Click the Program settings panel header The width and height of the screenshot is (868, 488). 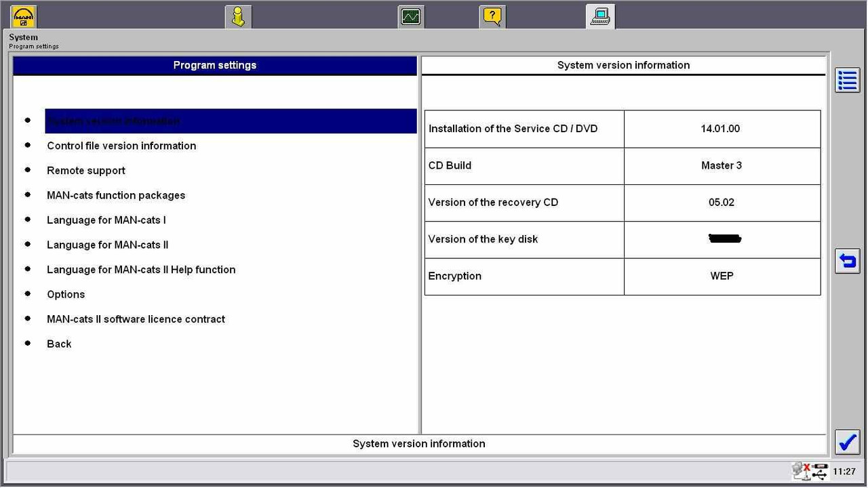point(215,65)
